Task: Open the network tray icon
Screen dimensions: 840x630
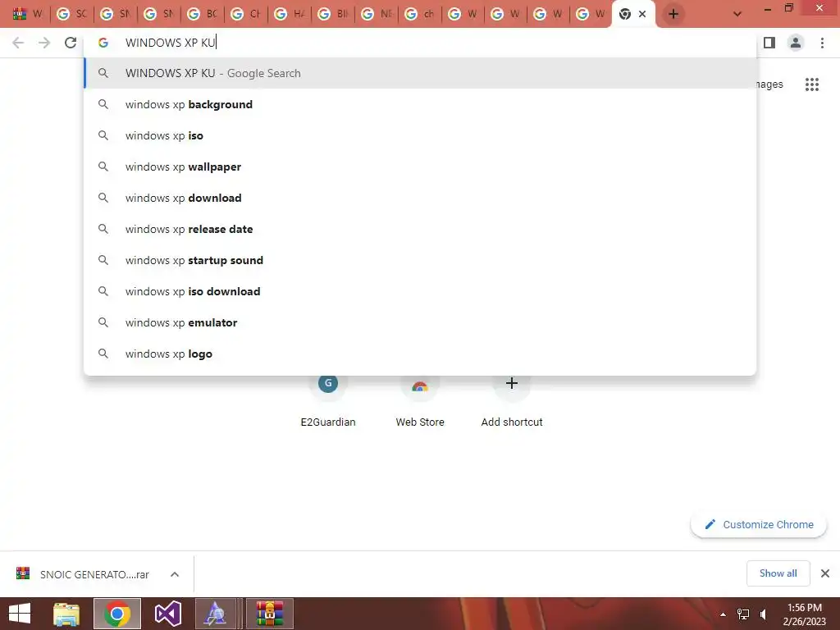Action: [743, 614]
